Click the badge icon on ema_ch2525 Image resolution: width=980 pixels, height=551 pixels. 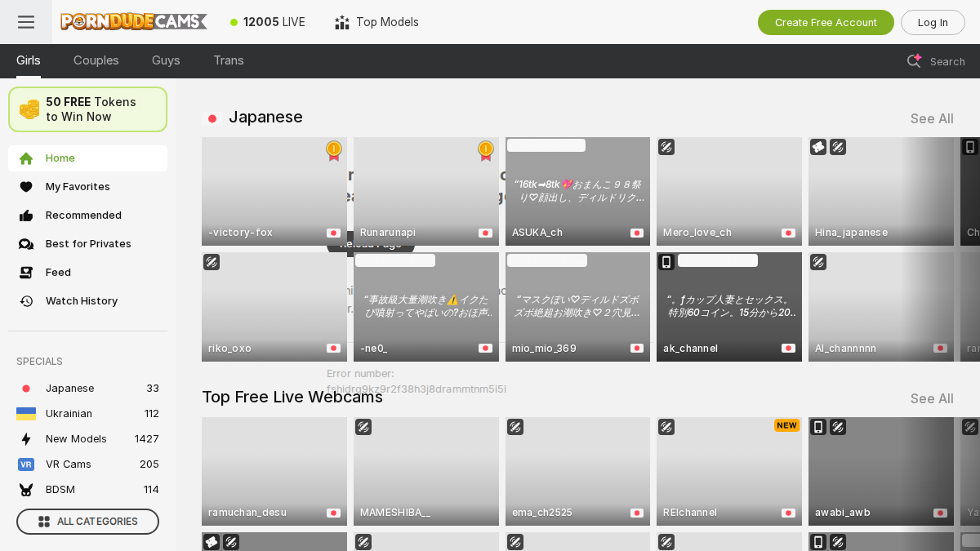click(x=515, y=427)
